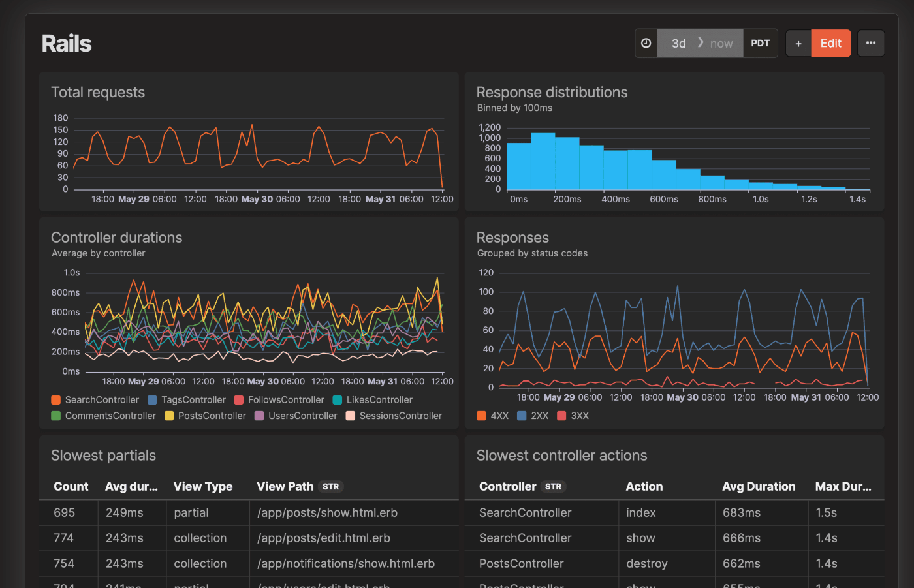Sort by Controller column header
The width and height of the screenshot is (914, 588).
coord(507,487)
